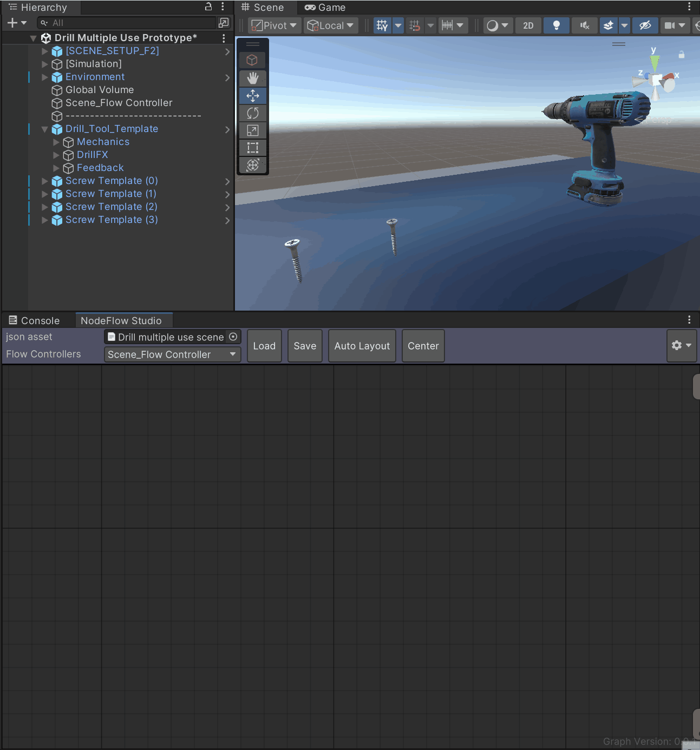Select the Rect transform tool
Viewport: 700px width, 750px height.
252,148
